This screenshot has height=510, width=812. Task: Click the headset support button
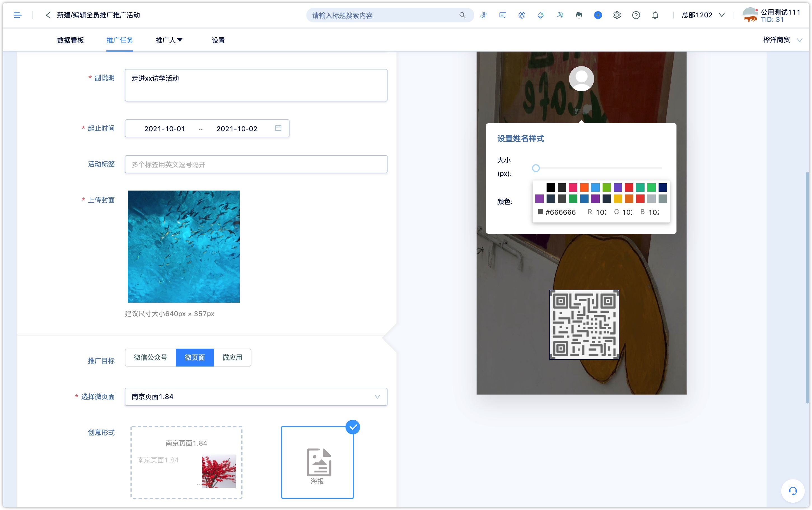tap(793, 491)
